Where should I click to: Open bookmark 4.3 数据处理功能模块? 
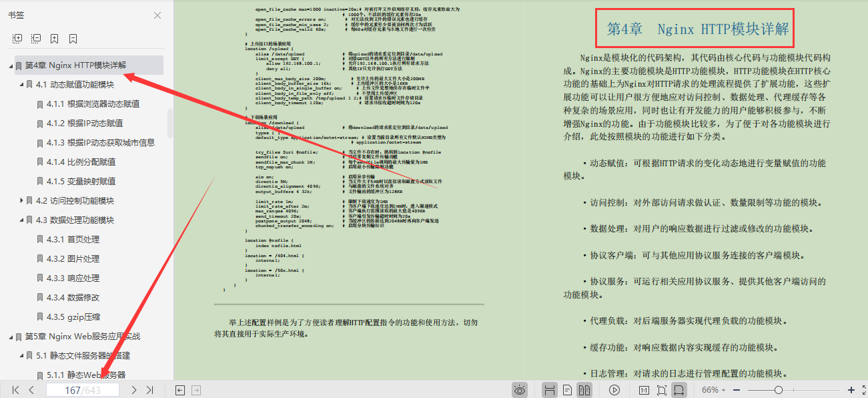(x=75, y=220)
